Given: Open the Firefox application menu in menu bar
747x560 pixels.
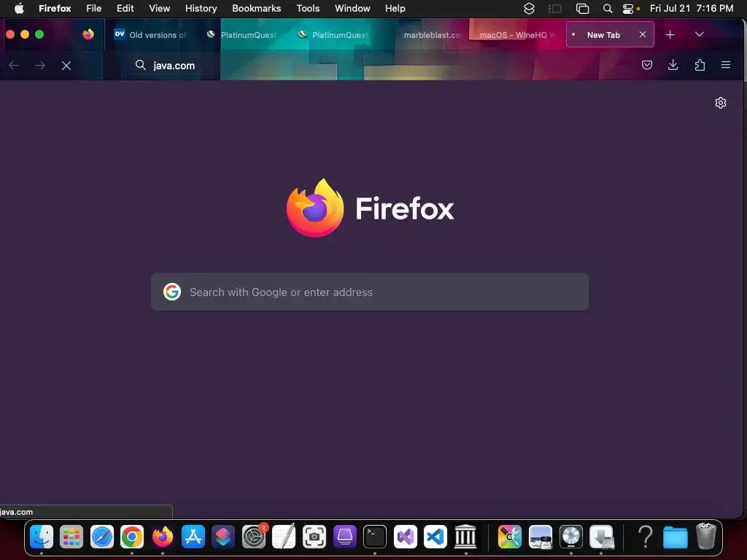Looking at the screenshot, I should pyautogui.click(x=55, y=9).
